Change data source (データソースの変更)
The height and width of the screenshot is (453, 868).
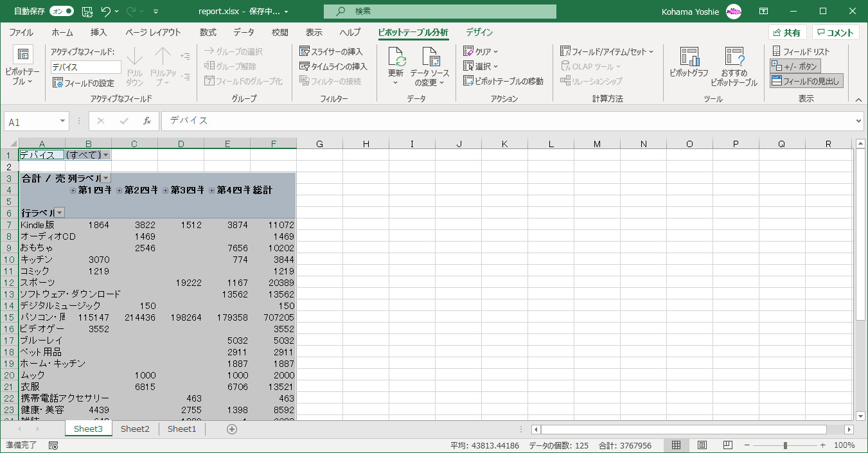click(430, 67)
